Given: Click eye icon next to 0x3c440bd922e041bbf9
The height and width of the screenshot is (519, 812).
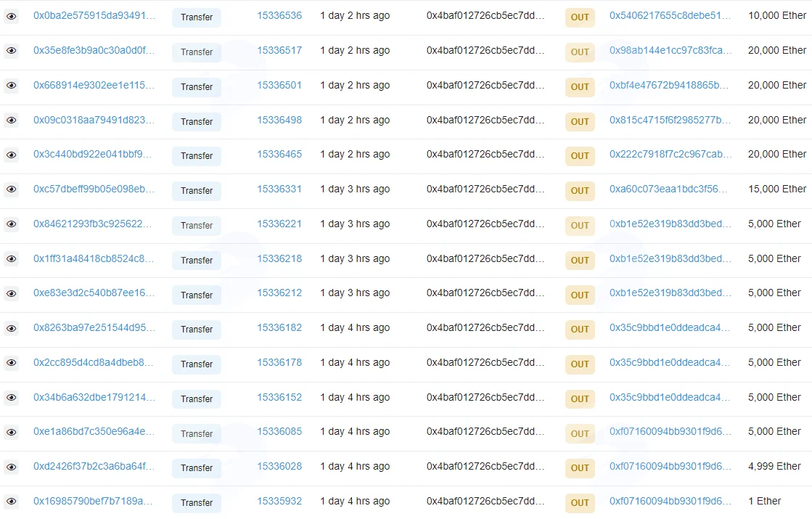Looking at the screenshot, I should pyautogui.click(x=11, y=155).
